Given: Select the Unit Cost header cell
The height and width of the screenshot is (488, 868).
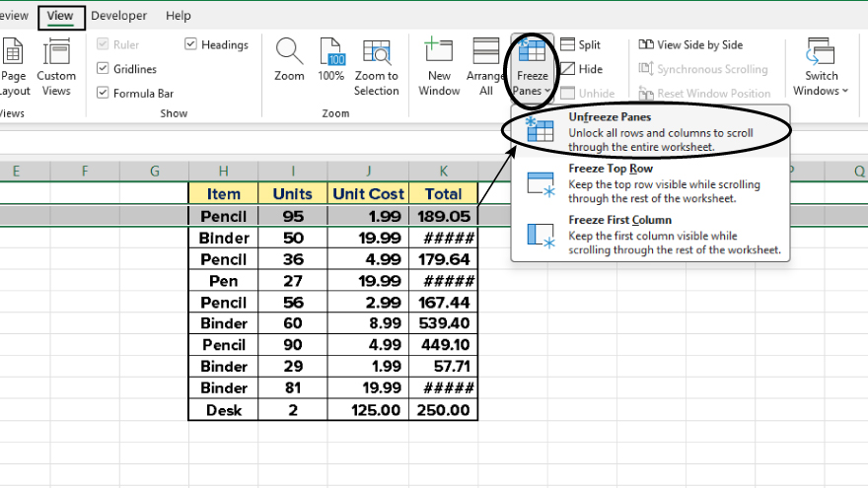Looking at the screenshot, I should pos(368,194).
